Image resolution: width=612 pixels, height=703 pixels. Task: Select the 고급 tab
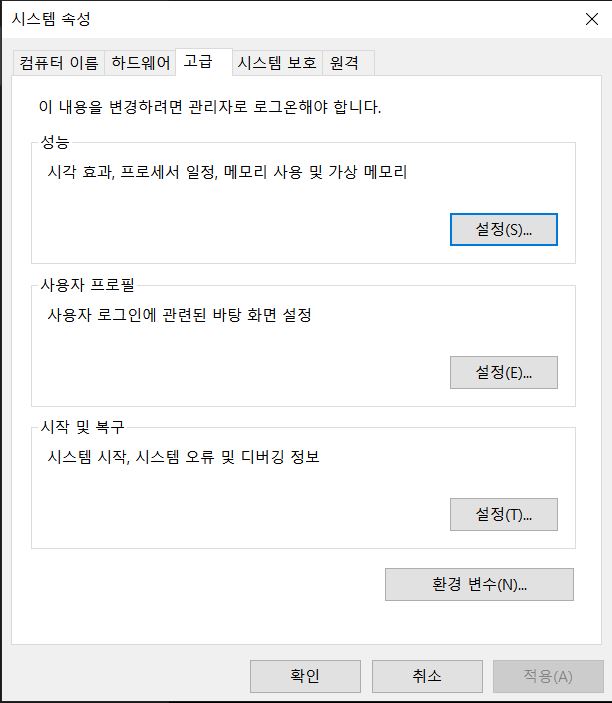(x=204, y=62)
